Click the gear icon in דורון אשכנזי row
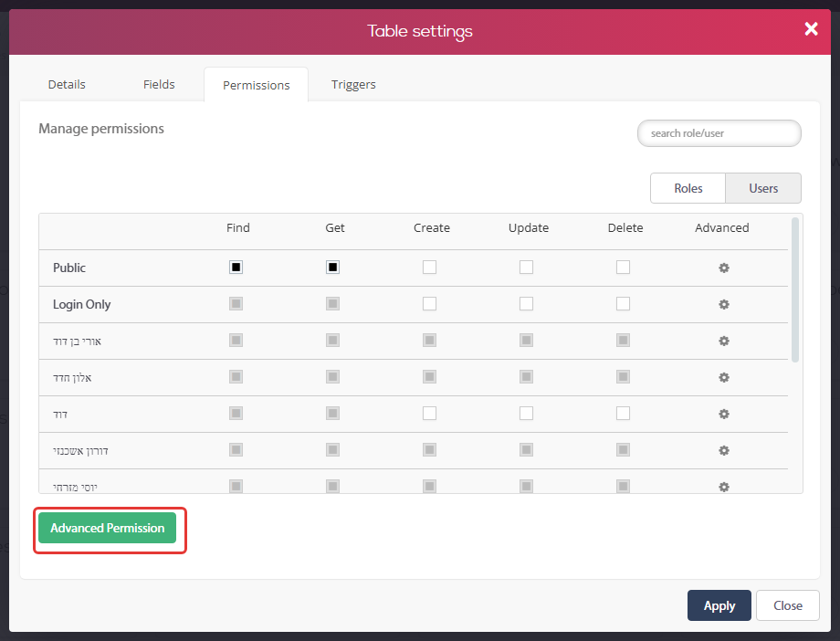 pos(724,449)
